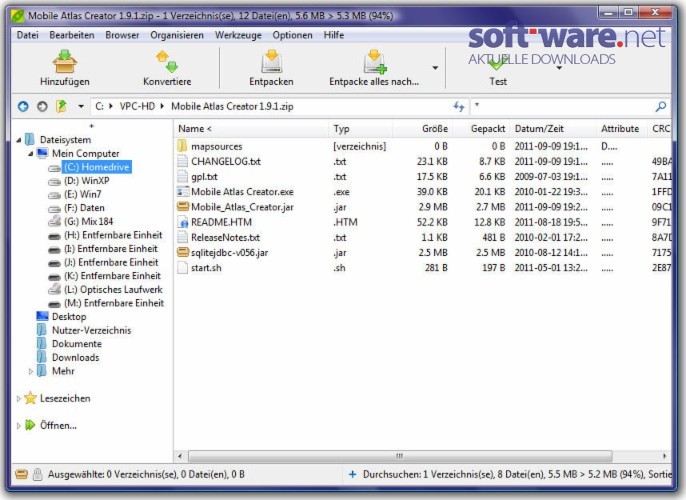Click the search filter input field
The height and width of the screenshot is (500, 686).
click(x=562, y=106)
